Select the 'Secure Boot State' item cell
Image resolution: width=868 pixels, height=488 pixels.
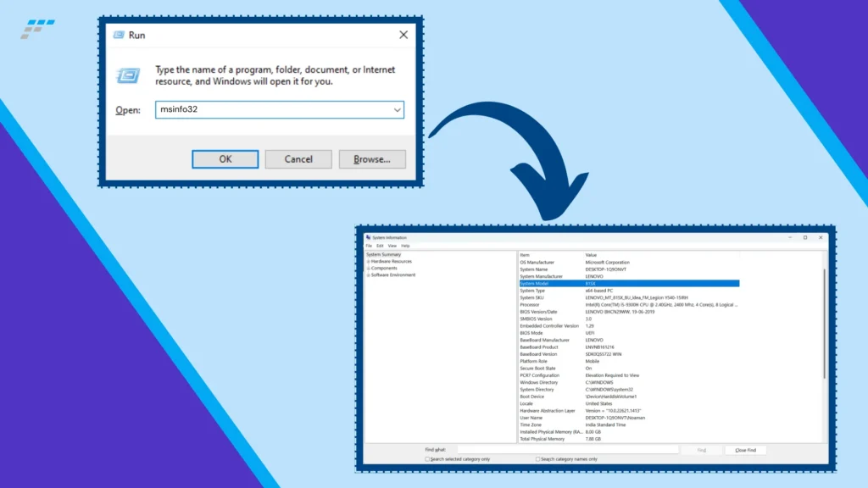[537, 369]
